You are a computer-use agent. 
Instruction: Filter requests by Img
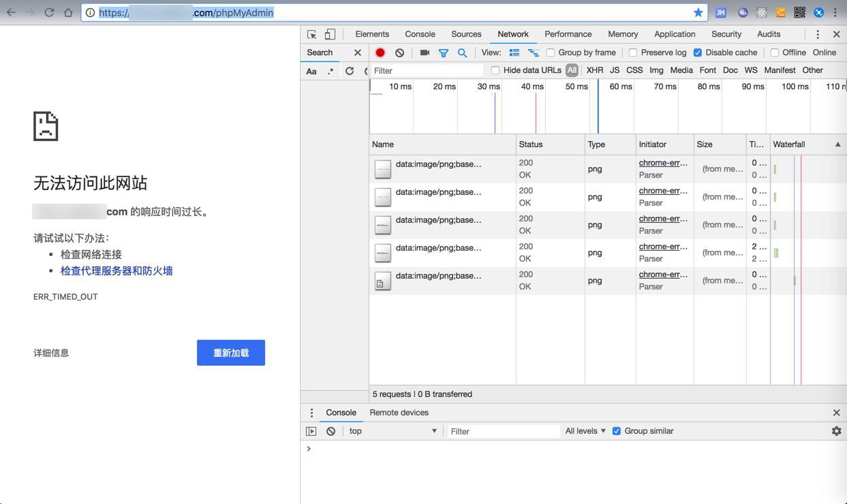[x=656, y=70]
